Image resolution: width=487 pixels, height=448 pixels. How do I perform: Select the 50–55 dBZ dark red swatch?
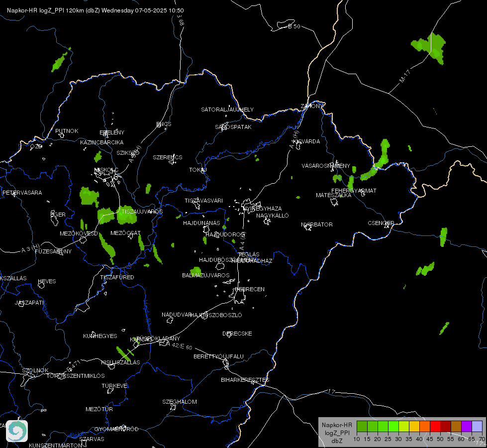point(446,427)
